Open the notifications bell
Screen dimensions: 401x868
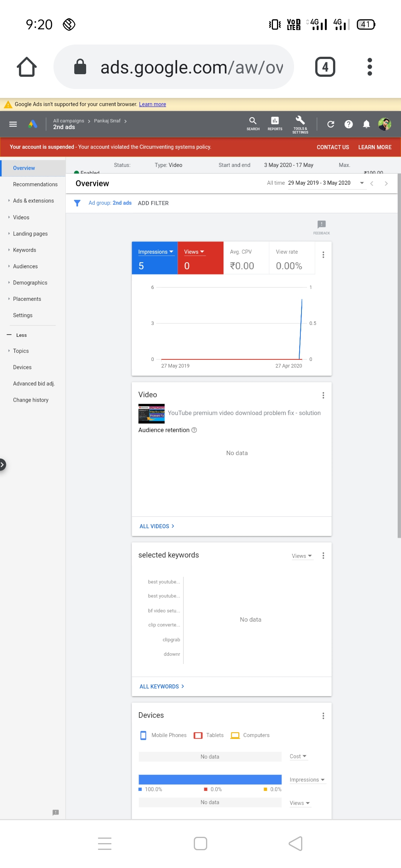pyautogui.click(x=366, y=124)
